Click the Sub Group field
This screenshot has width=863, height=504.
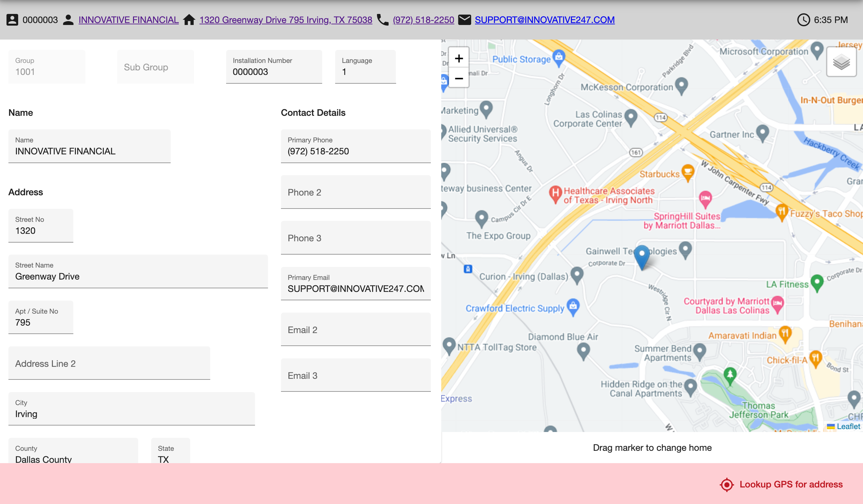tap(155, 67)
